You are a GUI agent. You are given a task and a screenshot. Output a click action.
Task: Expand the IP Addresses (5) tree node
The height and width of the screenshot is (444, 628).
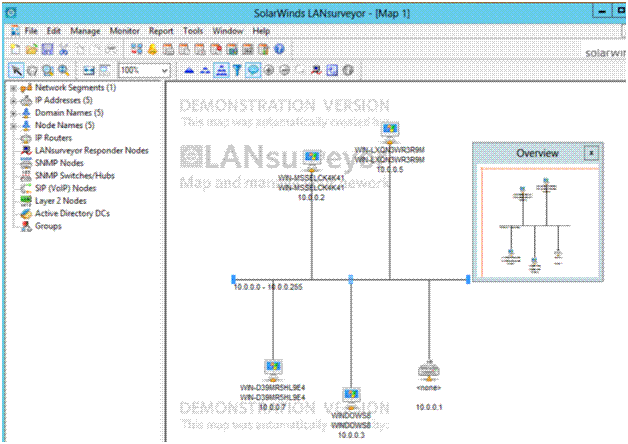(13, 100)
